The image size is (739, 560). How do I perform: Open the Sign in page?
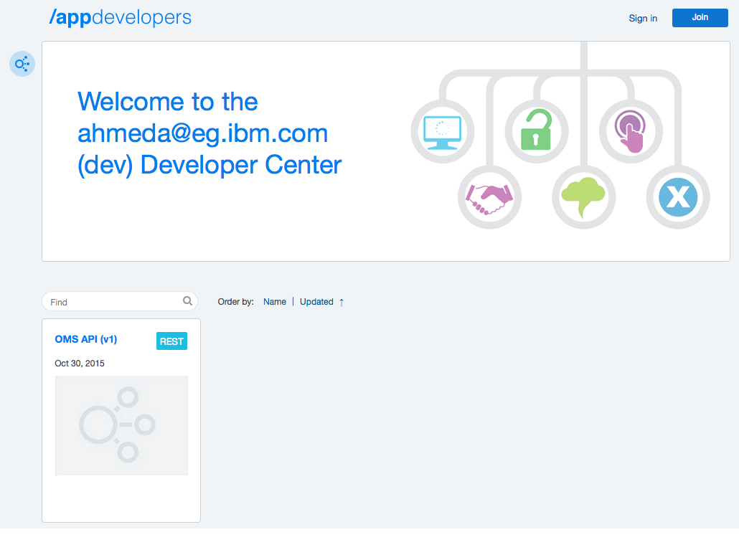[642, 18]
